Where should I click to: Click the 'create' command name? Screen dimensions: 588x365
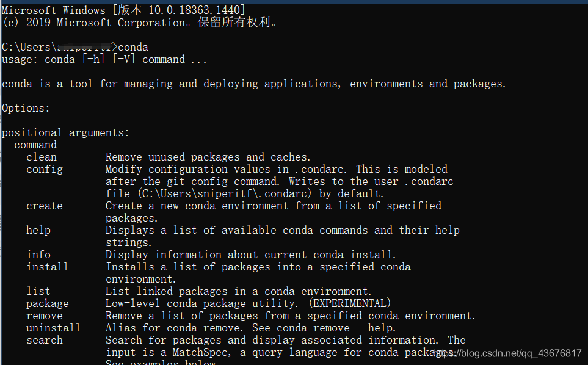[x=45, y=206]
